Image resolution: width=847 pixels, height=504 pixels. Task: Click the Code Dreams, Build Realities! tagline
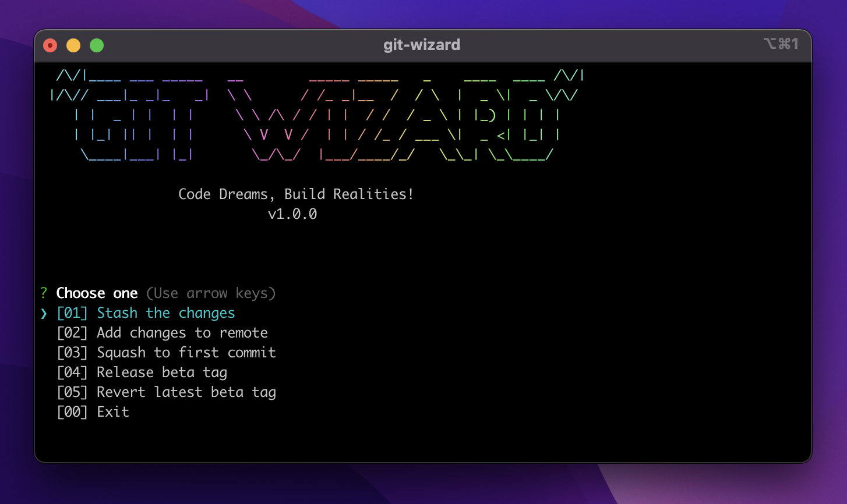[296, 194]
